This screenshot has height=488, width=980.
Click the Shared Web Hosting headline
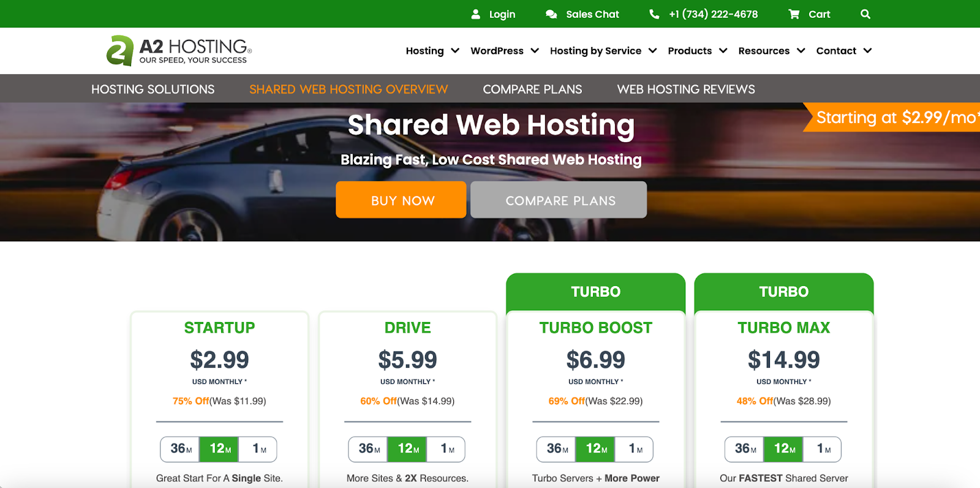[x=491, y=125]
